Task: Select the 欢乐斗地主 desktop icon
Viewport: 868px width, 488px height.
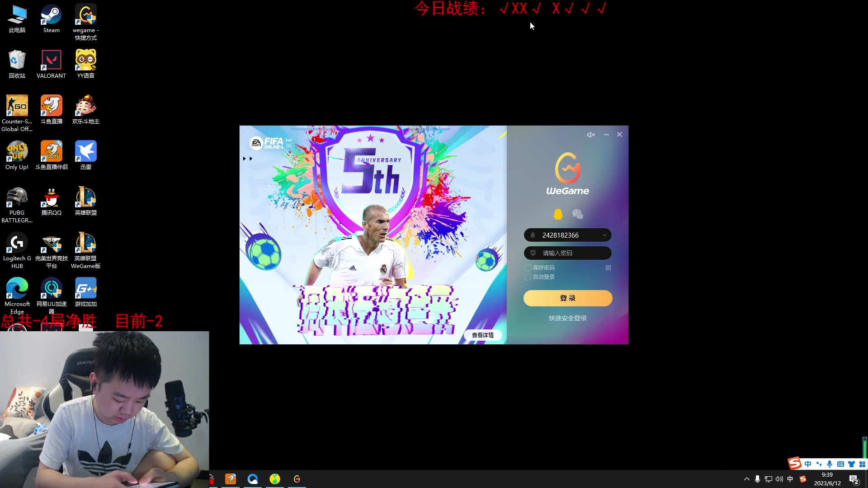Action: [x=86, y=110]
